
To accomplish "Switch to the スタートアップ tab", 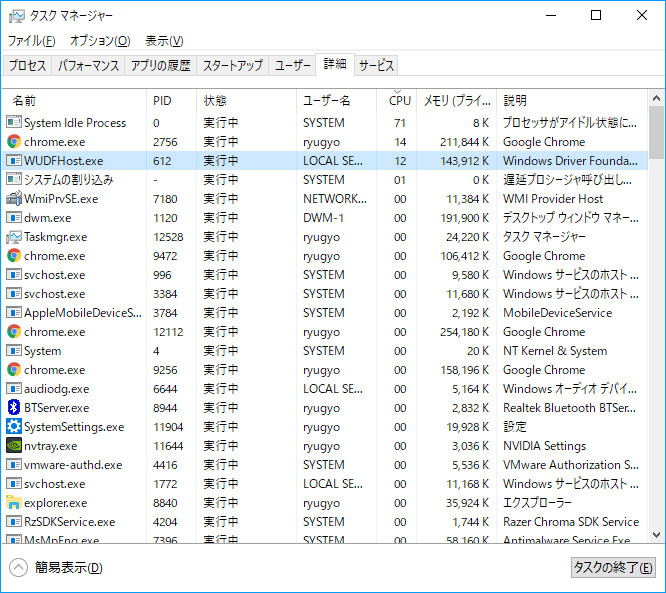I will [x=233, y=65].
